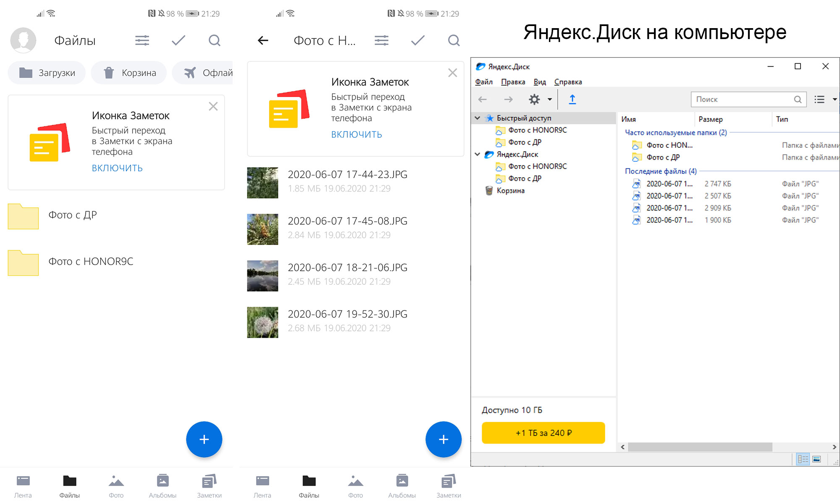The height and width of the screenshot is (504, 840).
Task: Open view mode dropdown arrow
Action: pos(835,100)
